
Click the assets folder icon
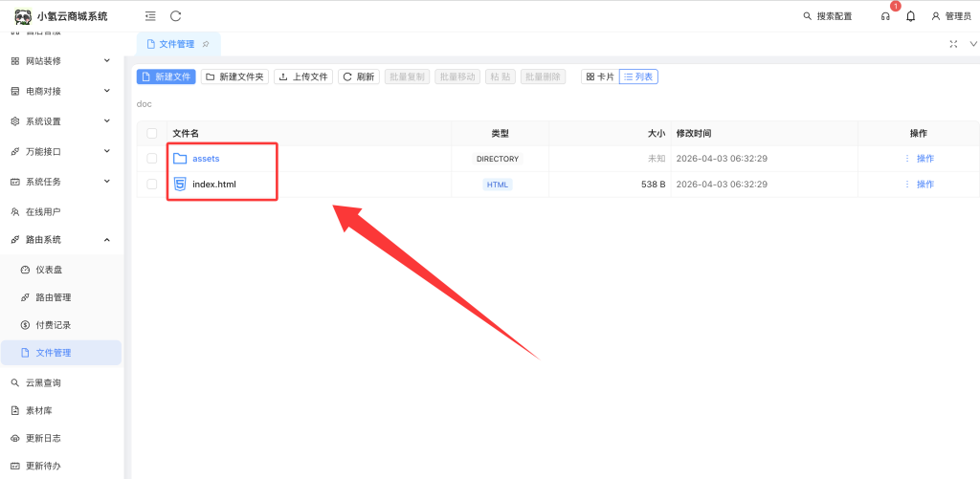click(x=179, y=159)
